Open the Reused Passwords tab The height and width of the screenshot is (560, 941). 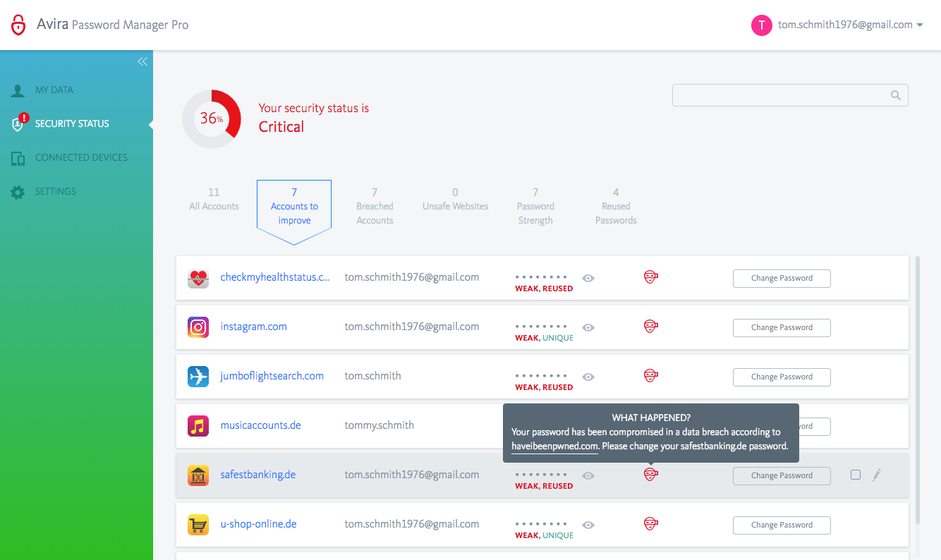click(616, 207)
